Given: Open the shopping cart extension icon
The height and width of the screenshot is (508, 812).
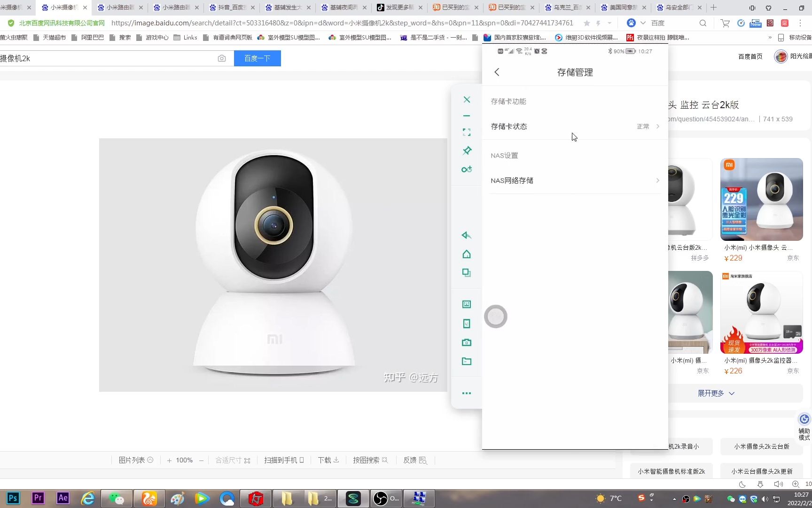Looking at the screenshot, I should 725,23.
